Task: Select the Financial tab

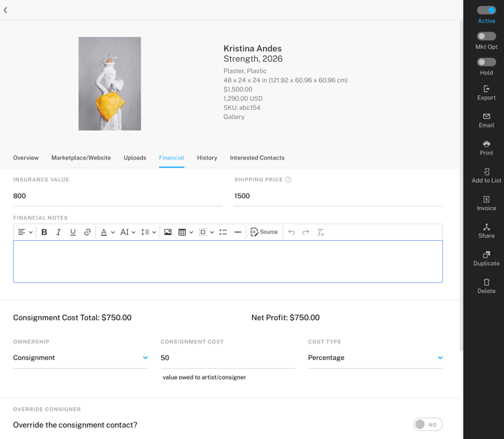Action: pos(172,157)
